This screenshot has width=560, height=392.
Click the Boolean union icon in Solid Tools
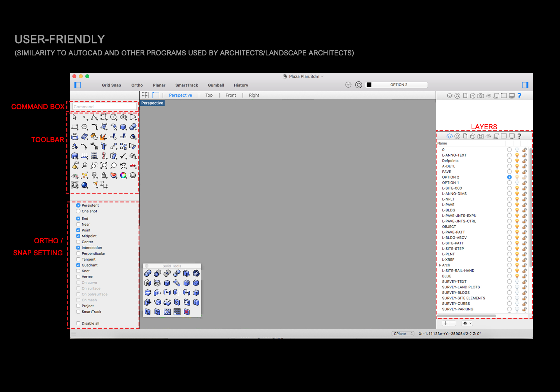pyautogui.click(x=148, y=273)
